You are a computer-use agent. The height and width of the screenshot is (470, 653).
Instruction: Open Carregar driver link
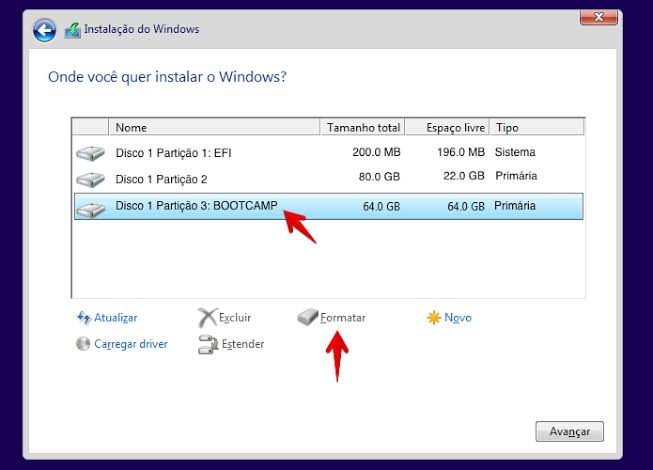click(x=131, y=344)
